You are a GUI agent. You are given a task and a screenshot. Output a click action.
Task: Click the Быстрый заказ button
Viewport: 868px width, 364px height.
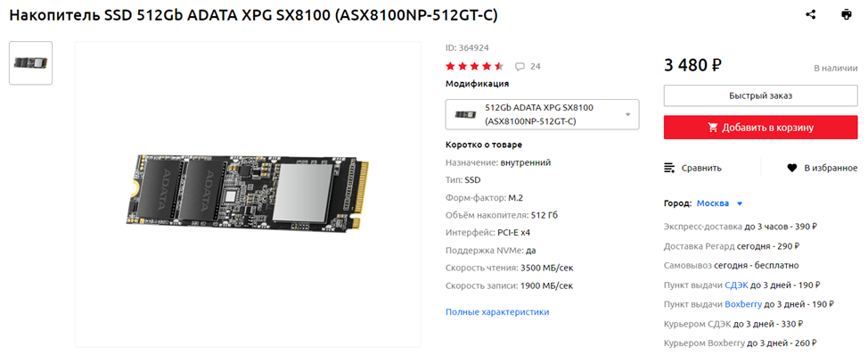point(760,95)
